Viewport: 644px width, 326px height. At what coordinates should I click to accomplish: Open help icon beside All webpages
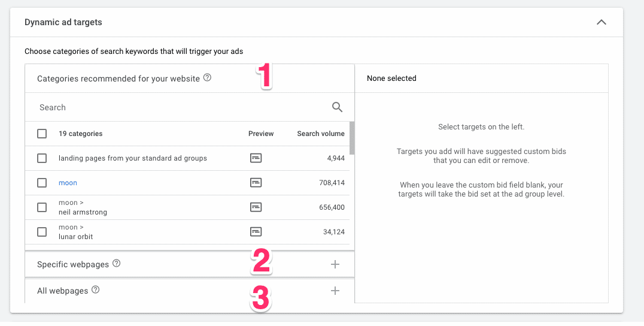96,290
